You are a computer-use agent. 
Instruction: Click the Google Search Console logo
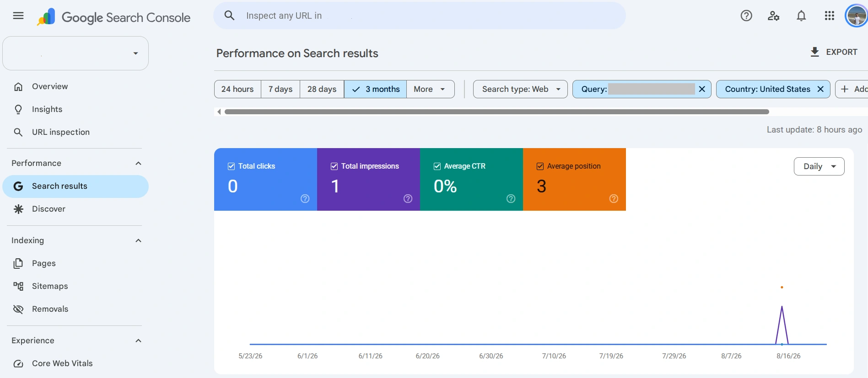pyautogui.click(x=113, y=17)
